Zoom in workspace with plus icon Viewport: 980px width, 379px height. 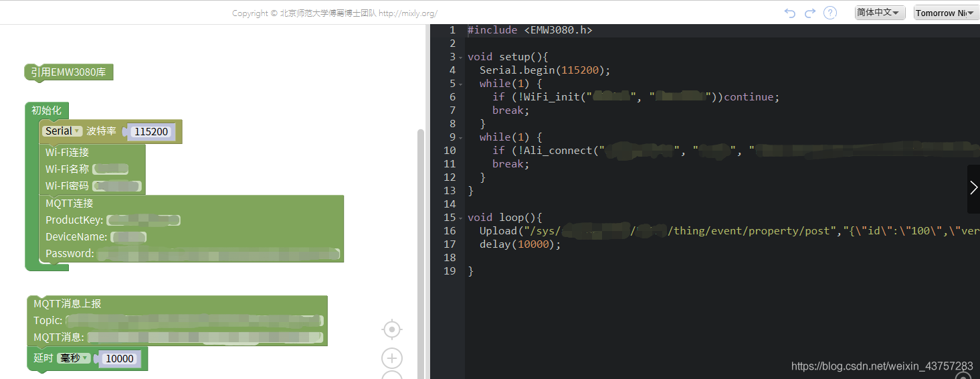coord(392,358)
